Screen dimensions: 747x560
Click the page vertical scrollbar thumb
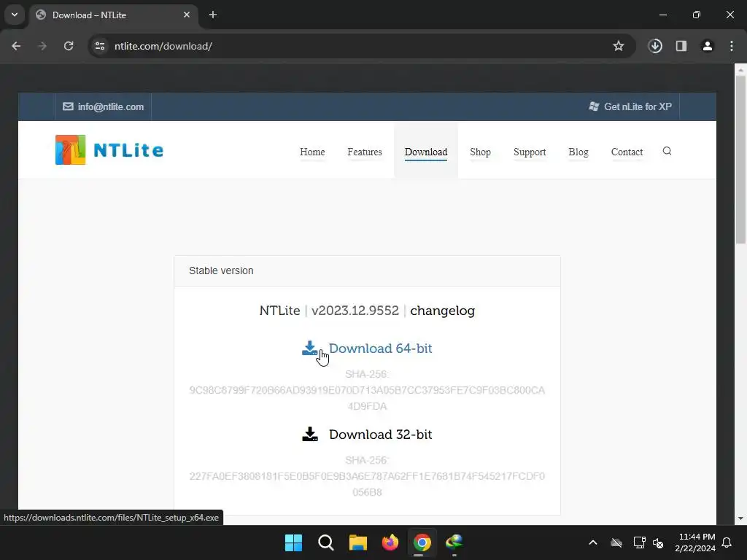coord(740,160)
